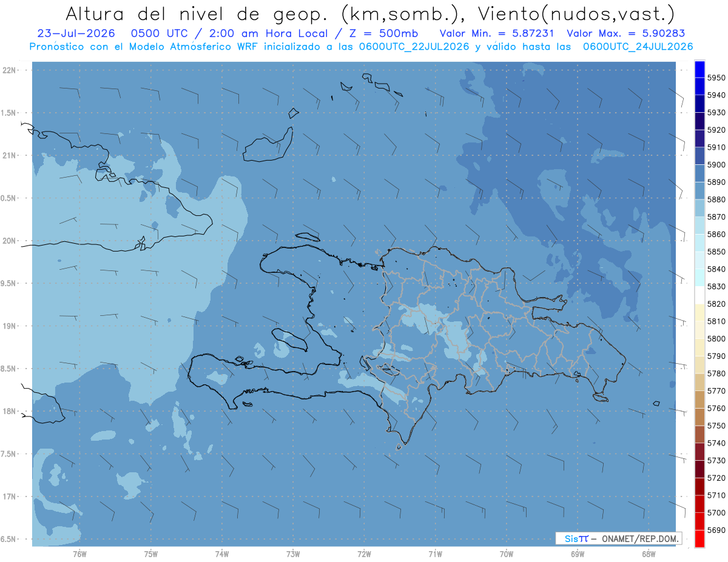
Task: Click the '68W' longitude label
Action: point(649,554)
